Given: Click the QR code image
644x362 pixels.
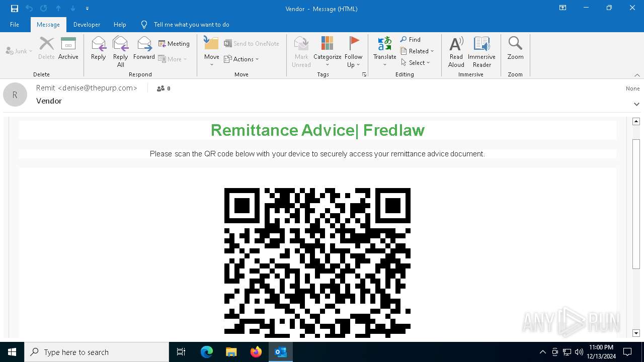Looking at the screenshot, I should [317, 262].
